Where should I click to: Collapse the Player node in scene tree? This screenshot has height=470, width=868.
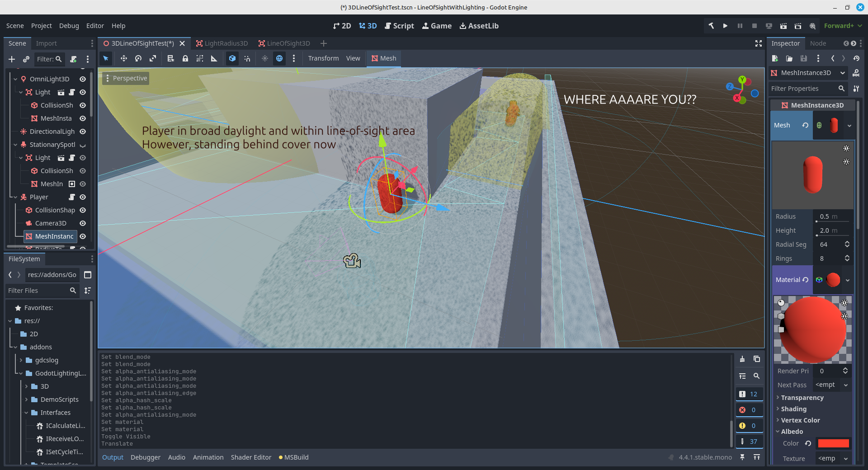15,197
